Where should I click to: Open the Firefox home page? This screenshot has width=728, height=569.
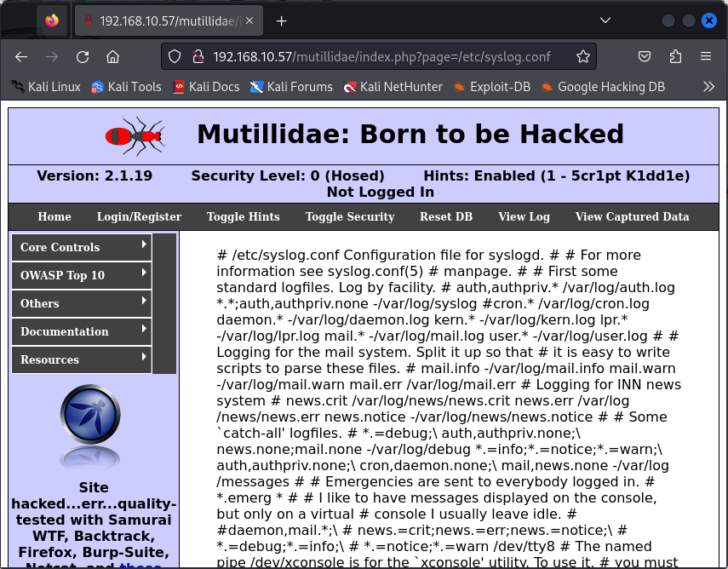113,57
